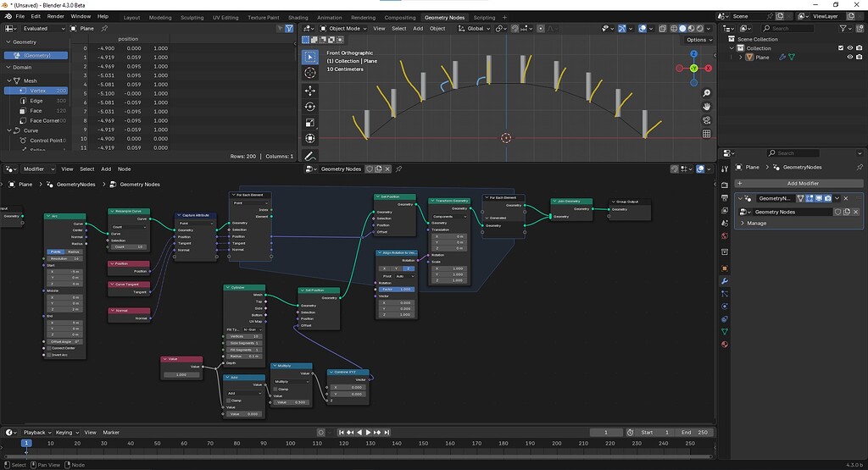Click the current frame number field
Screen dimensions: 868x470
click(x=605, y=433)
